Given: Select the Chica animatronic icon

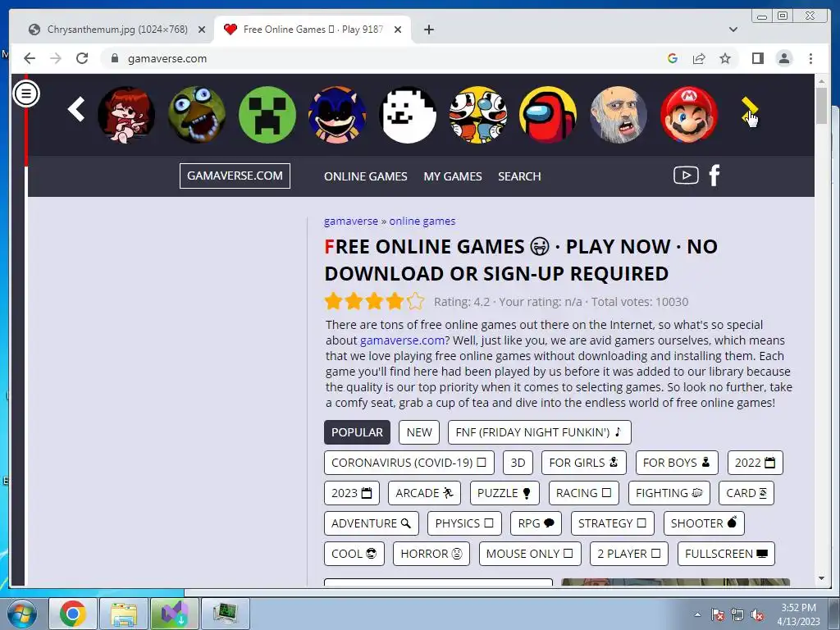Looking at the screenshot, I should coord(197,115).
